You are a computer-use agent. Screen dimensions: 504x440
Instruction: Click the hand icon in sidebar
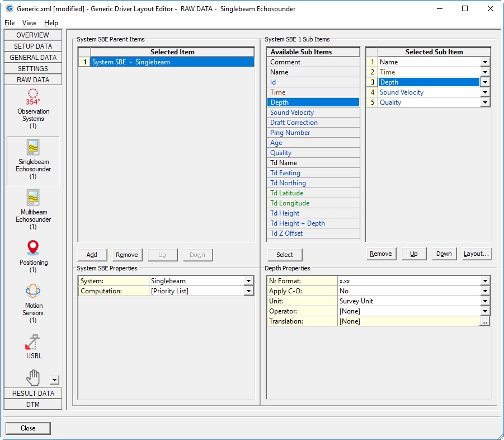pos(33,378)
